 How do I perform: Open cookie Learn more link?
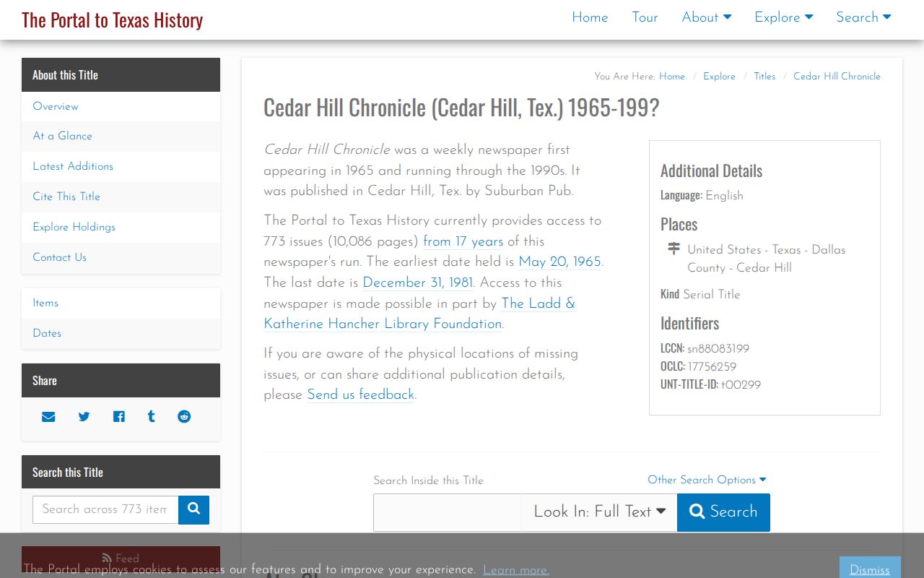click(515, 570)
